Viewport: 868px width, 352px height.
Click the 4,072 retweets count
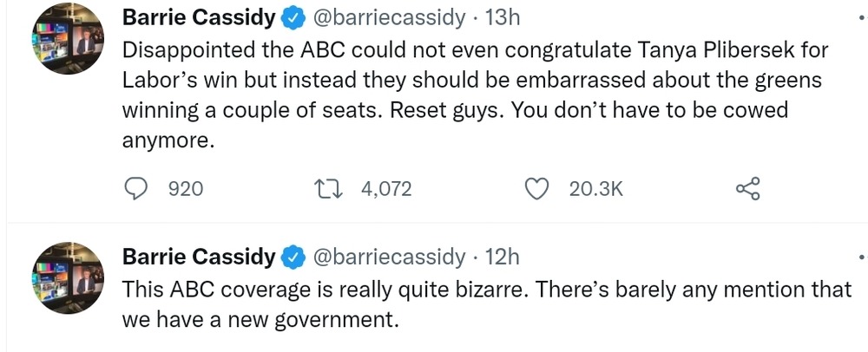click(386, 188)
